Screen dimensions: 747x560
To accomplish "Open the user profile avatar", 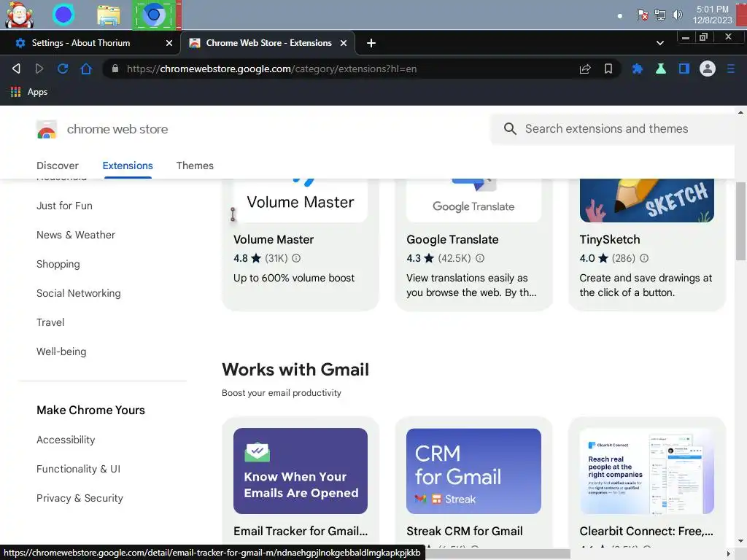I will [x=708, y=69].
